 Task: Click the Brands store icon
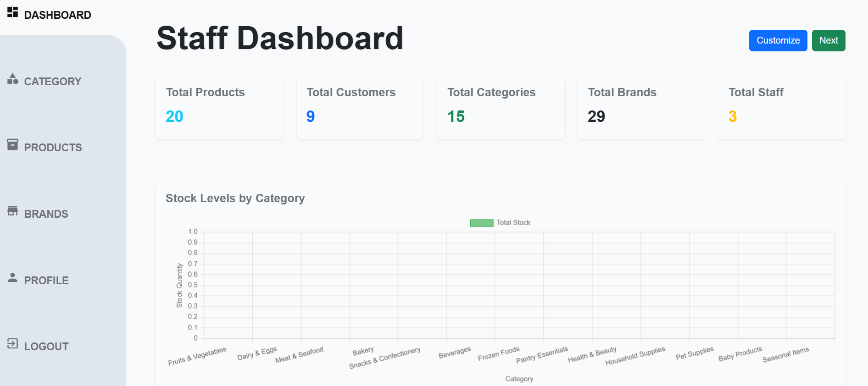[12, 211]
